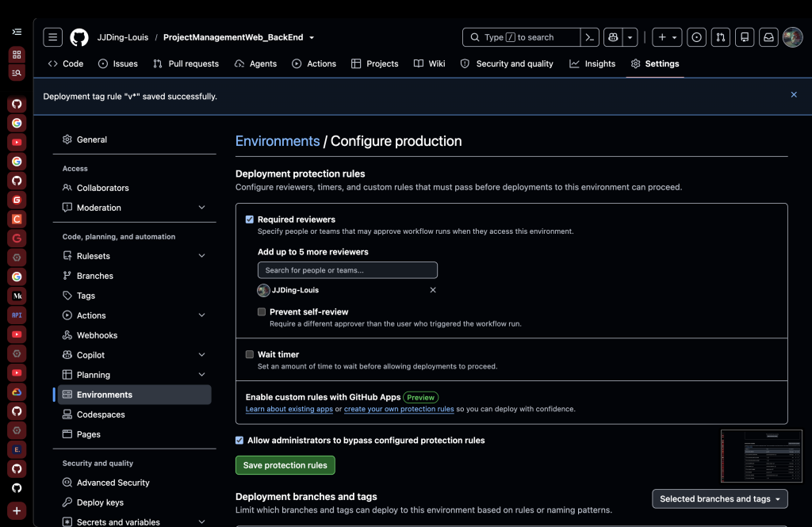The width and height of the screenshot is (812, 527).
Task: Open the Insights tab
Action: pyautogui.click(x=592, y=63)
